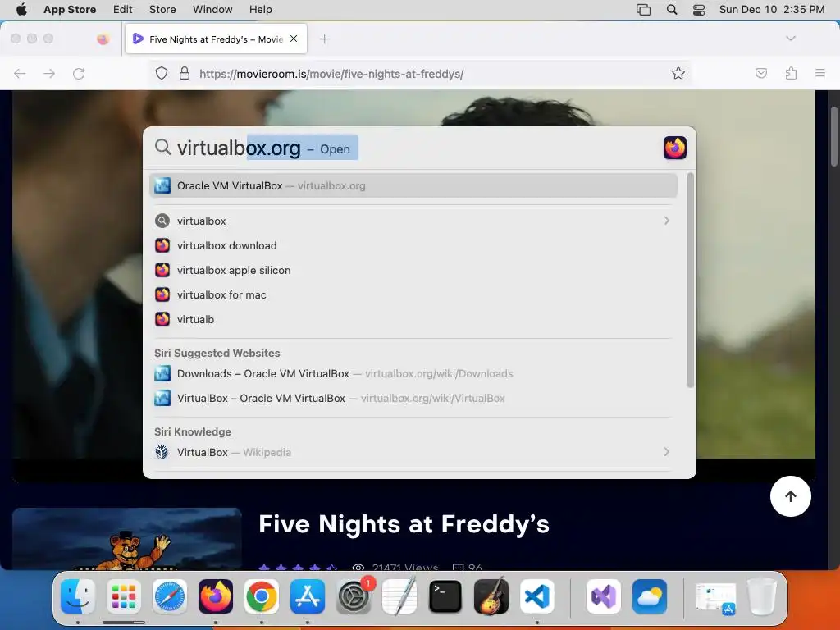Close the Five Nights at Freddy's tab
This screenshot has height=630, width=840.
click(294, 39)
